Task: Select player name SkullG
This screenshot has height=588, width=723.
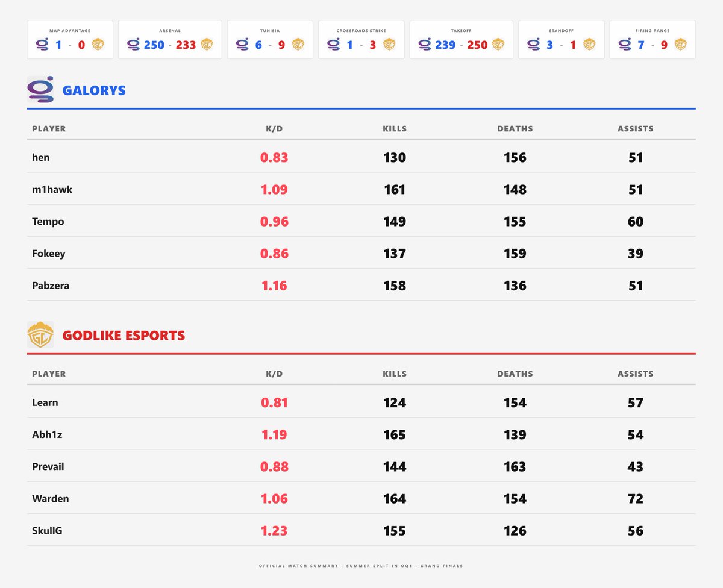Action: point(47,530)
